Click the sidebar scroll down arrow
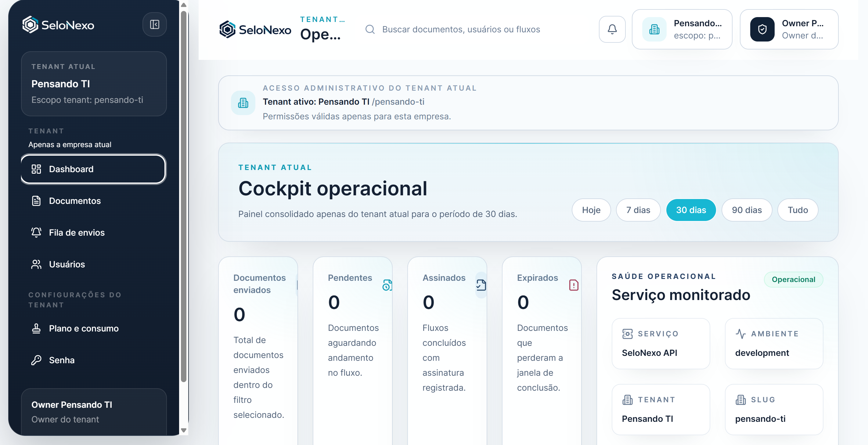868x445 pixels. (184, 430)
